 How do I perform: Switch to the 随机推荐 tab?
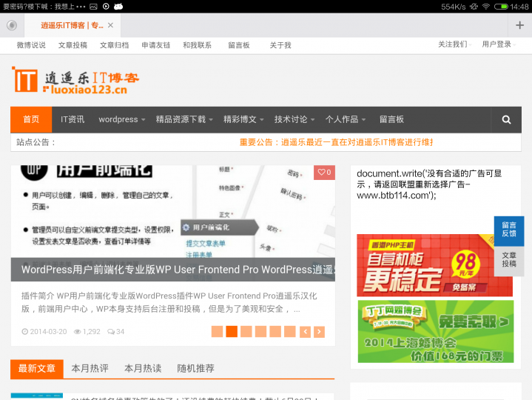(196, 369)
